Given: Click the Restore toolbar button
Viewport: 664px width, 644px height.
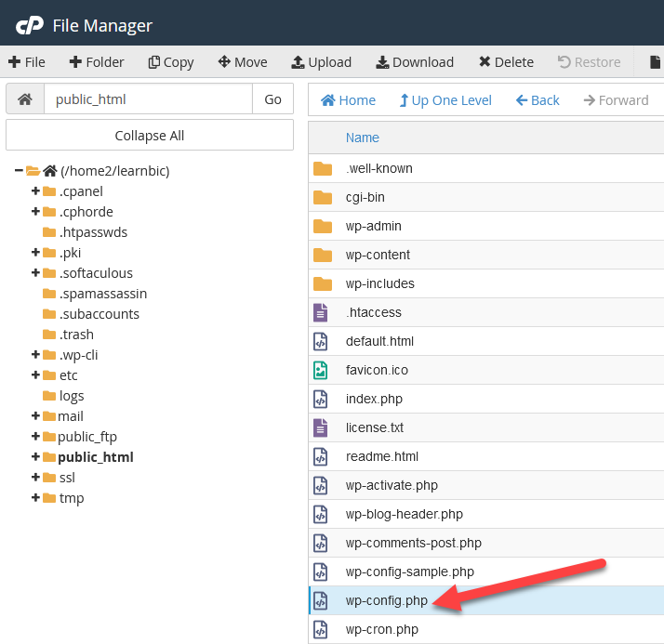Looking at the screenshot, I should [x=589, y=62].
